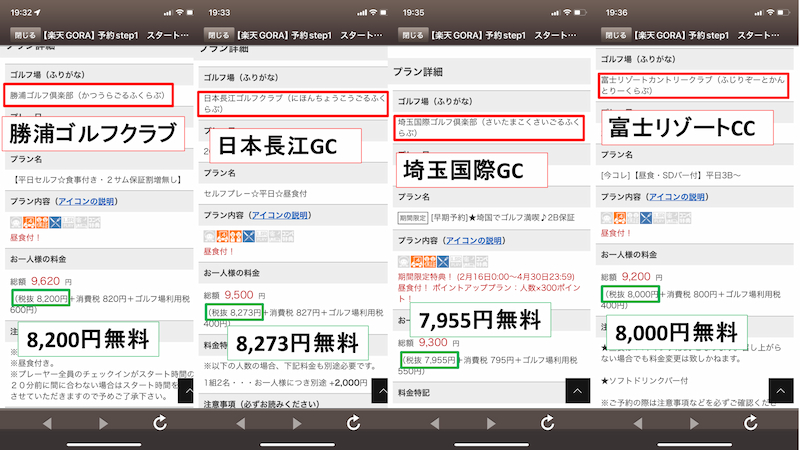Reload the page in the 19:32 screen

tap(160, 422)
